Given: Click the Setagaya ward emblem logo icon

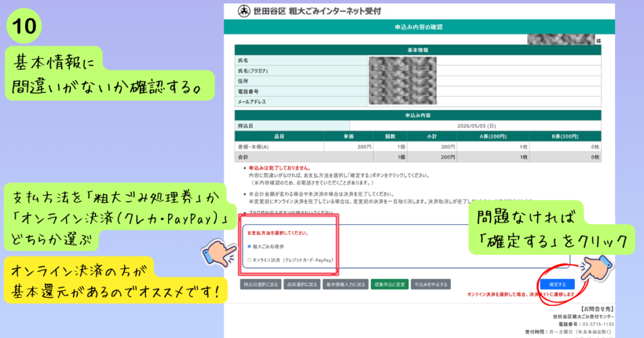Looking at the screenshot, I should pos(244,11).
